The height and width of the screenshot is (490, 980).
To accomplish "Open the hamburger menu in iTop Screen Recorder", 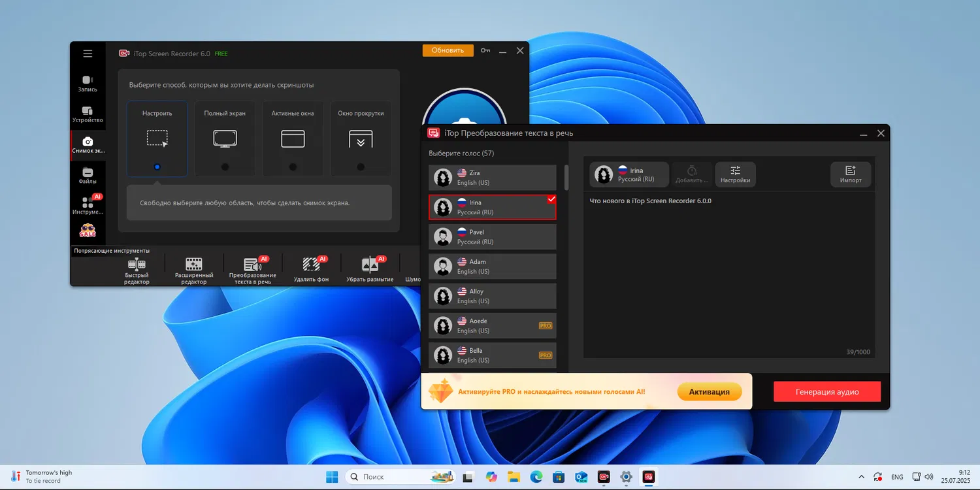I will point(88,54).
